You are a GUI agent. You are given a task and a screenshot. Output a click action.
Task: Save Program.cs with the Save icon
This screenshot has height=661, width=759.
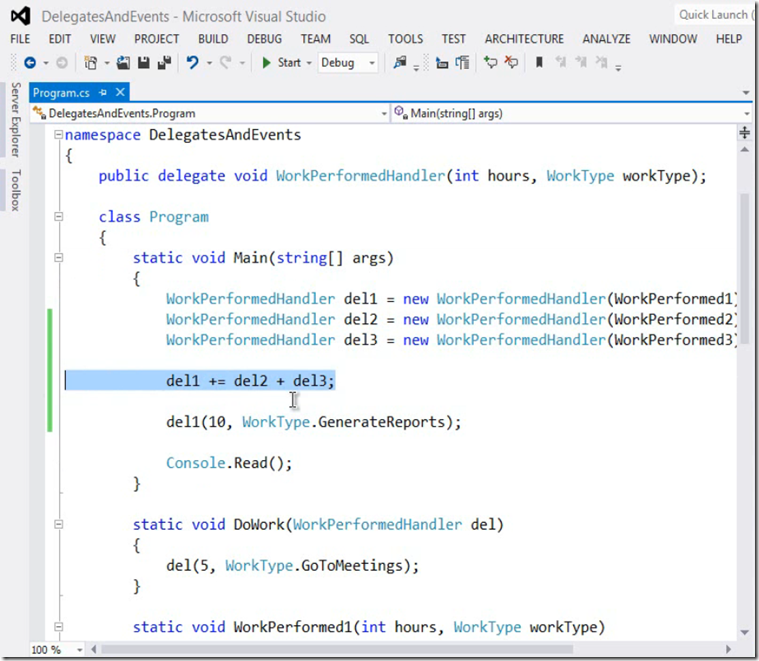click(144, 63)
